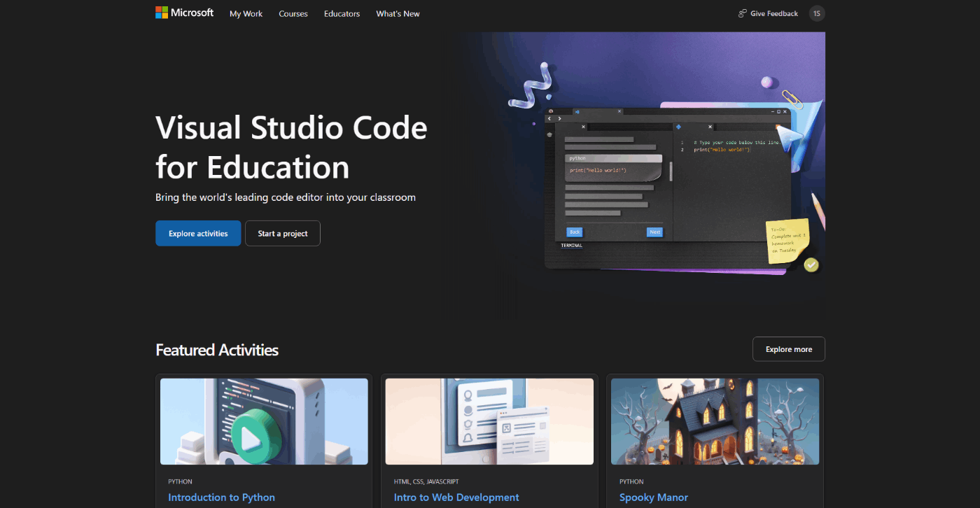Select the Spooky Manor haunted house thumbnail

[715, 421]
